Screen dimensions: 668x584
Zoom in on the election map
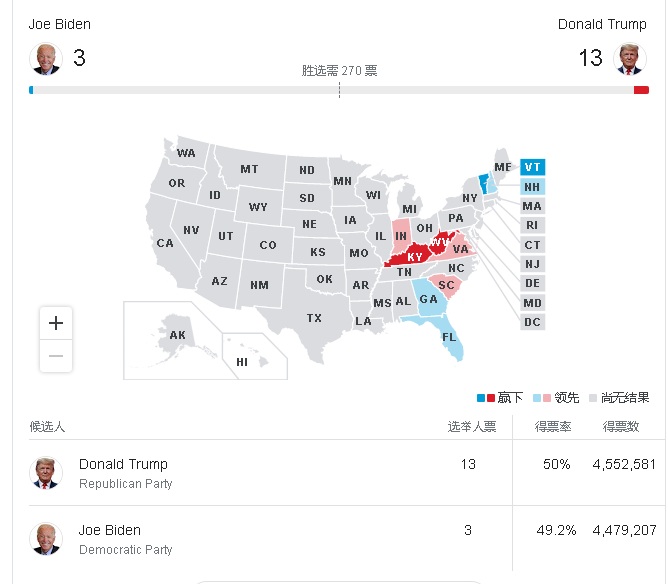(x=56, y=323)
